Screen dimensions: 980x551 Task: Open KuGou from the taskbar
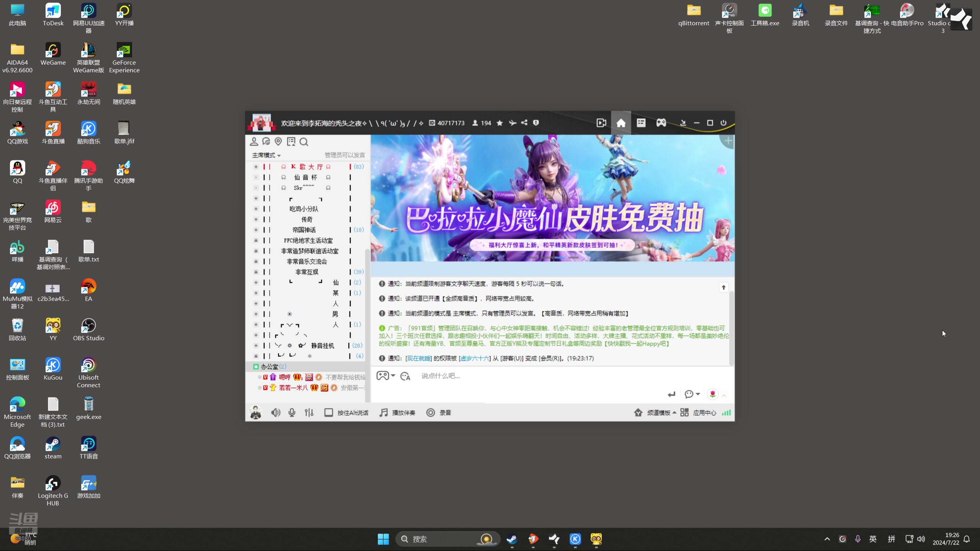pos(575,539)
